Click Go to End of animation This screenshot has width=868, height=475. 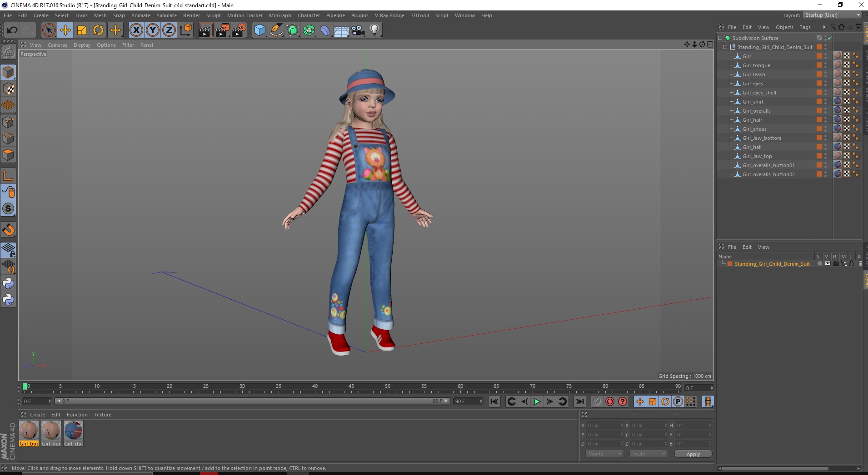coord(580,401)
